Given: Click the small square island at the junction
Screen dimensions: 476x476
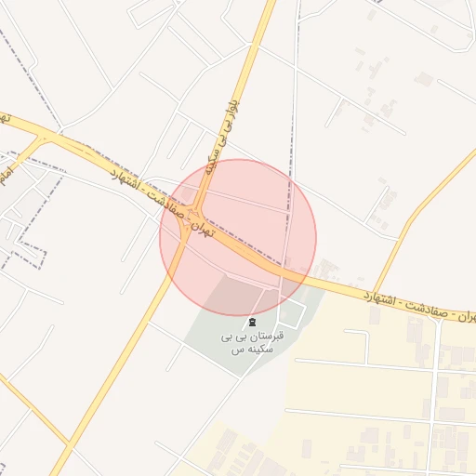Looking at the screenshot, I should coord(192,216).
